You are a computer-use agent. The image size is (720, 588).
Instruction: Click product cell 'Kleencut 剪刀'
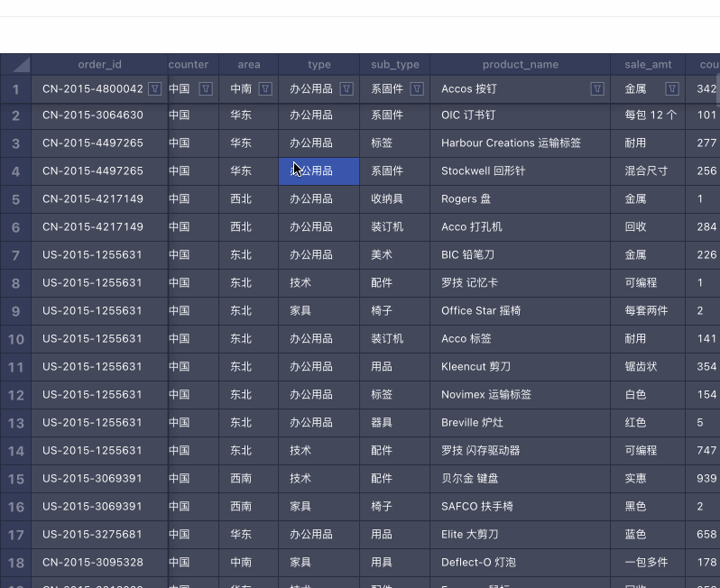(x=521, y=367)
